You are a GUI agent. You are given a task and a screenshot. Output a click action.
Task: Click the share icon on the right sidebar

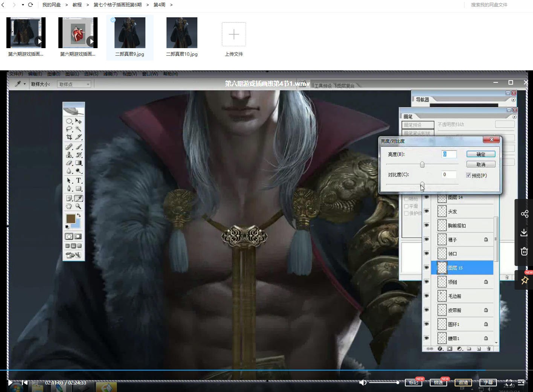click(524, 214)
